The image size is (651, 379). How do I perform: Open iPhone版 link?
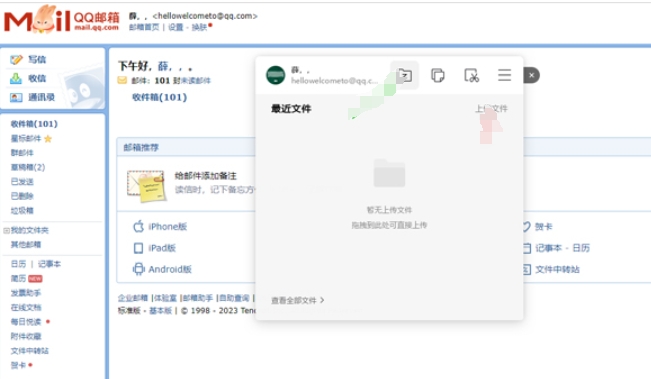coord(168,227)
